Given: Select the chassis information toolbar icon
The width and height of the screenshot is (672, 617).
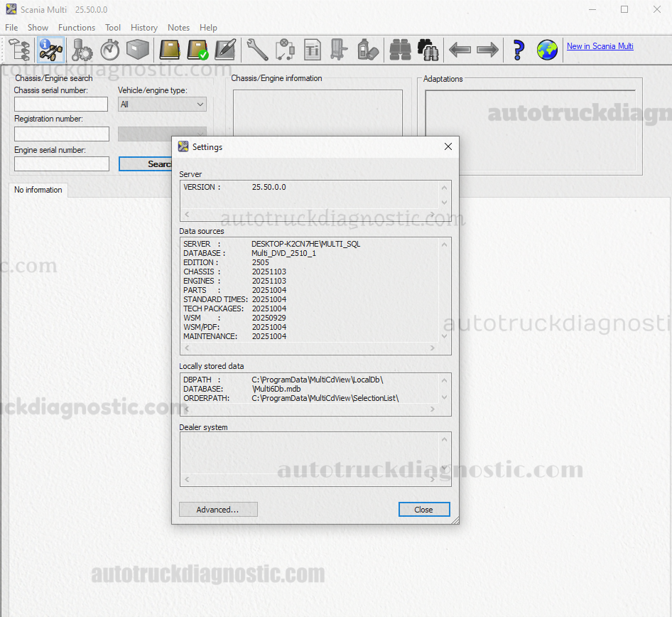Looking at the screenshot, I should pyautogui.click(x=51, y=50).
